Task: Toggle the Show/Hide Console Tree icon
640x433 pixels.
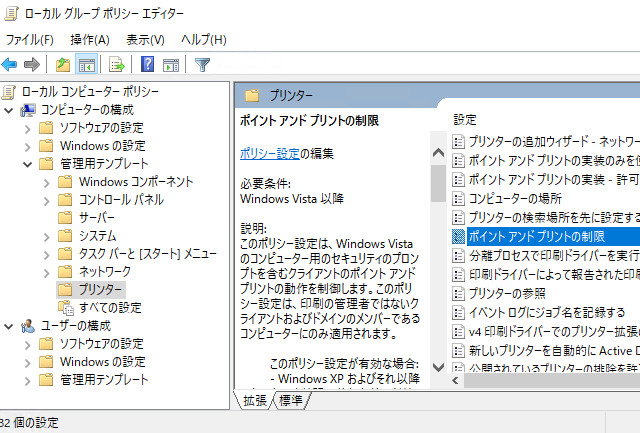Action: tap(86, 65)
